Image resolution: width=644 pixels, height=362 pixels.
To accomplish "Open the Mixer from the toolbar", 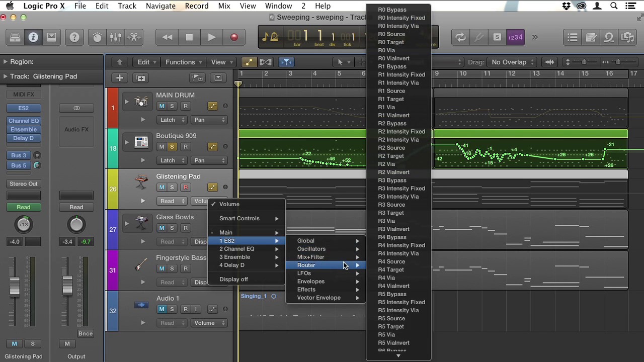I will (x=116, y=37).
